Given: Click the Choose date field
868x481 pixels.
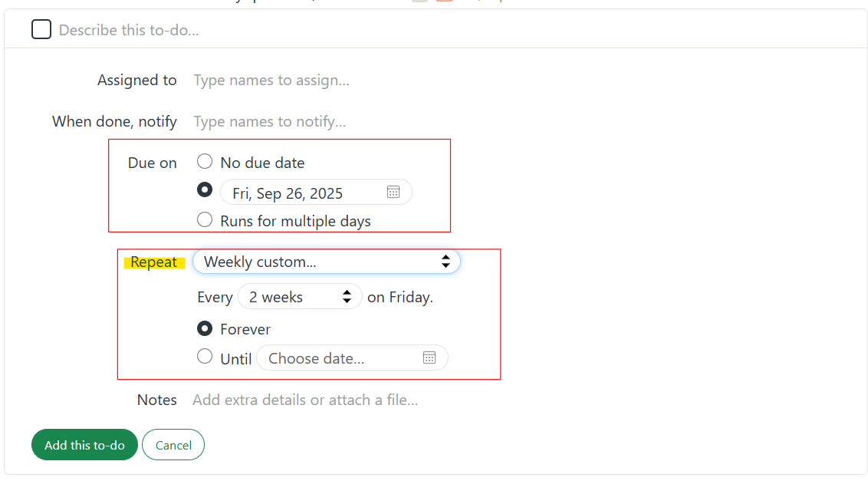Looking at the screenshot, I should point(352,358).
